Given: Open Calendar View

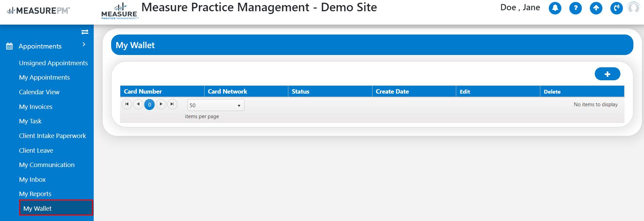Looking at the screenshot, I should coord(39,92).
